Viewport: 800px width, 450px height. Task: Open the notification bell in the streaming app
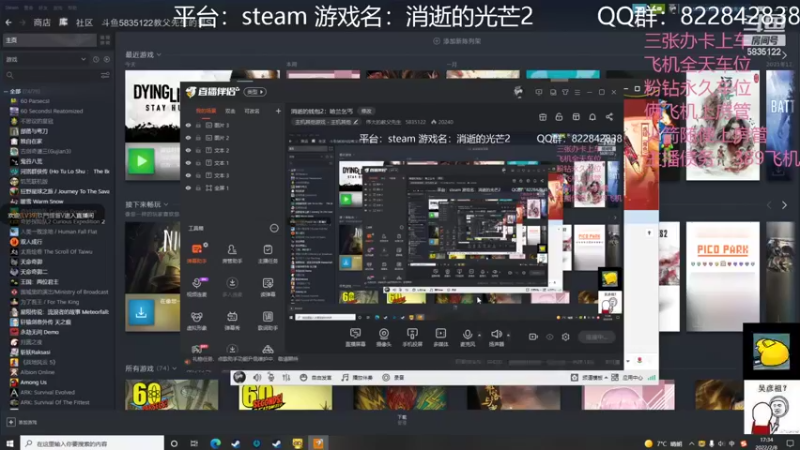[592, 117]
